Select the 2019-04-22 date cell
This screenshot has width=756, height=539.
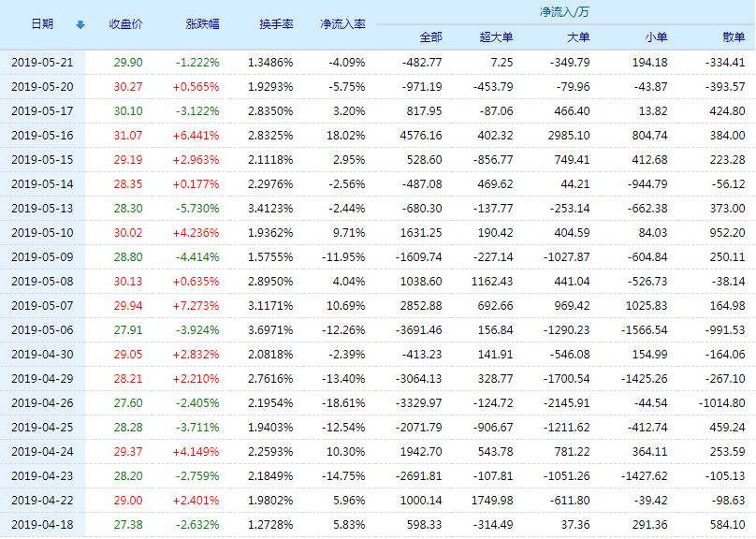pos(42,501)
